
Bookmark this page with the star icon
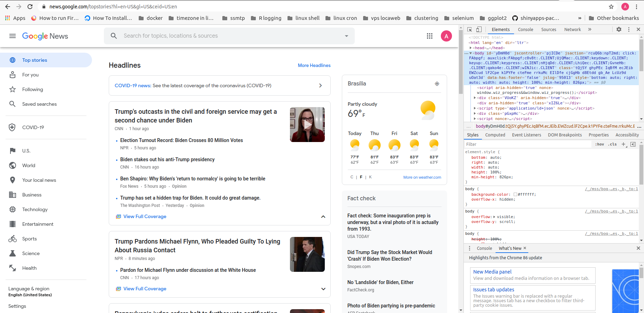click(611, 7)
